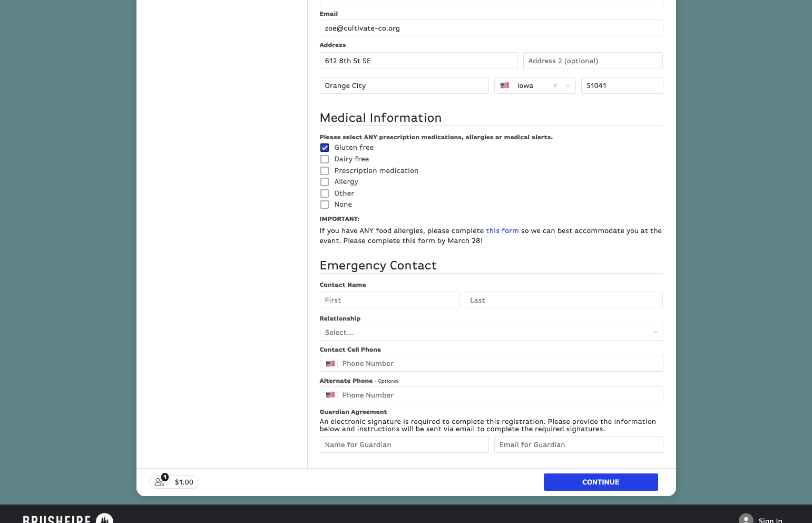Click the Orange City city field
Screen dimensions: 812x523
tap(404, 85)
